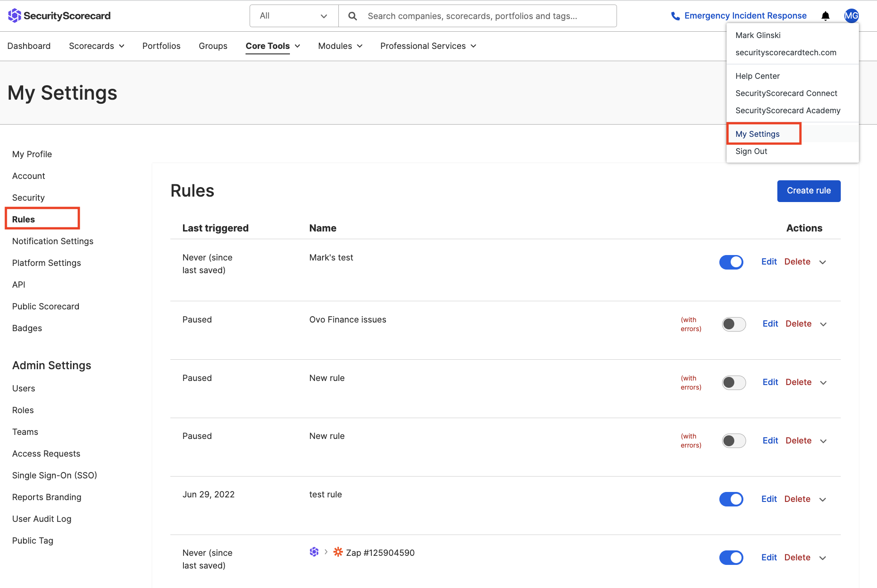Open Roles admin settings
The width and height of the screenshot is (877, 588).
click(23, 410)
